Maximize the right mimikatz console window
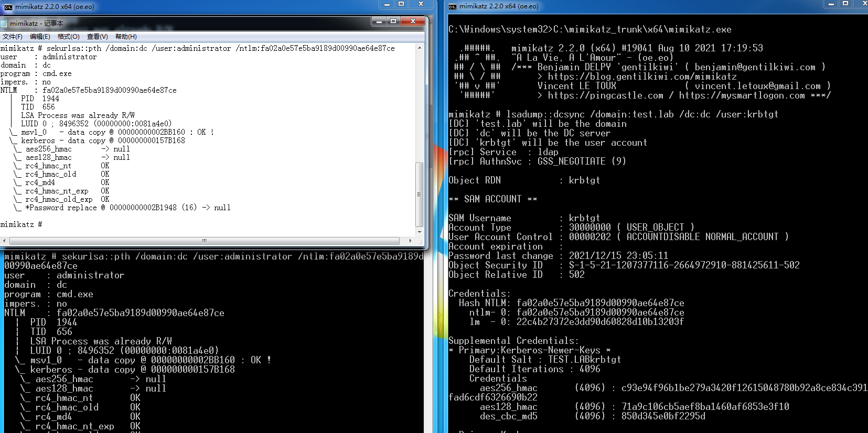This screenshot has height=433, width=868. coord(845,4)
